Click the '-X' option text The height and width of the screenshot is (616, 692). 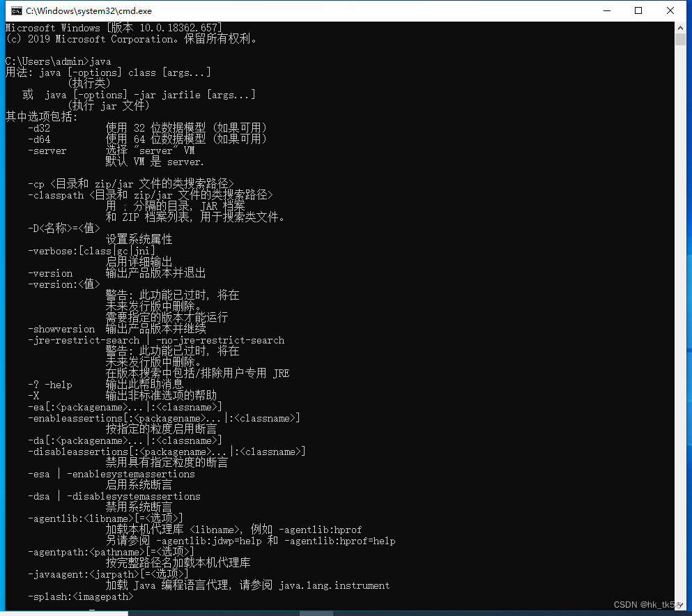point(33,396)
